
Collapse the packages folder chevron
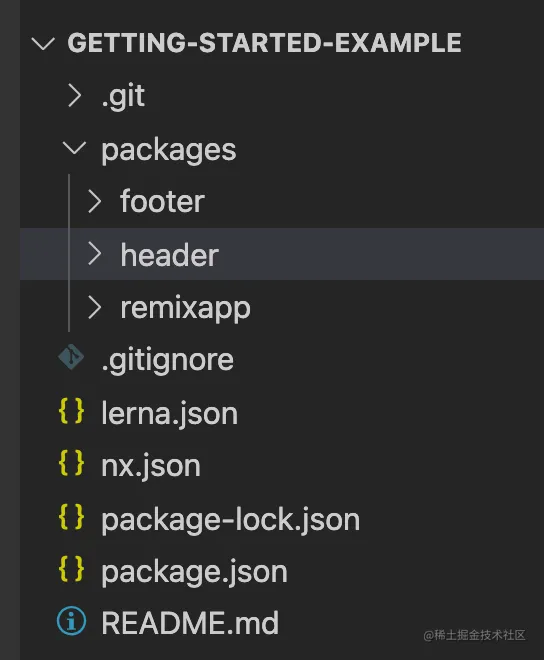pyautogui.click(x=74, y=148)
